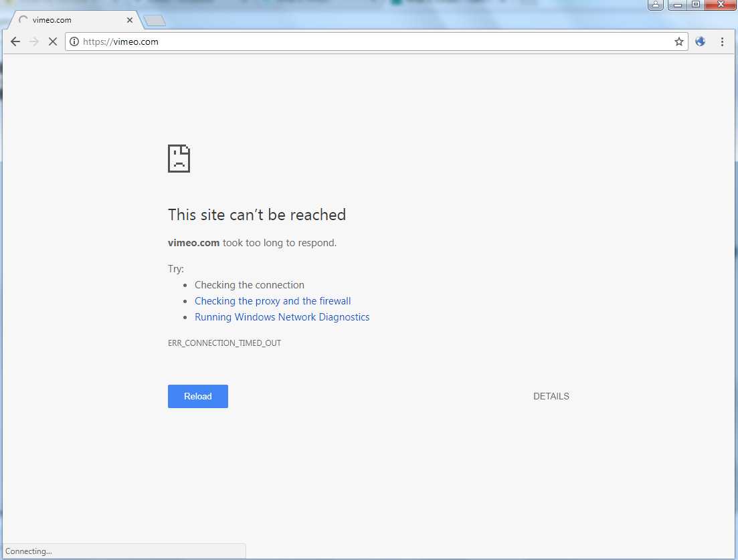Click the Reload button
Screen dimensions: 738x560
click(x=198, y=396)
